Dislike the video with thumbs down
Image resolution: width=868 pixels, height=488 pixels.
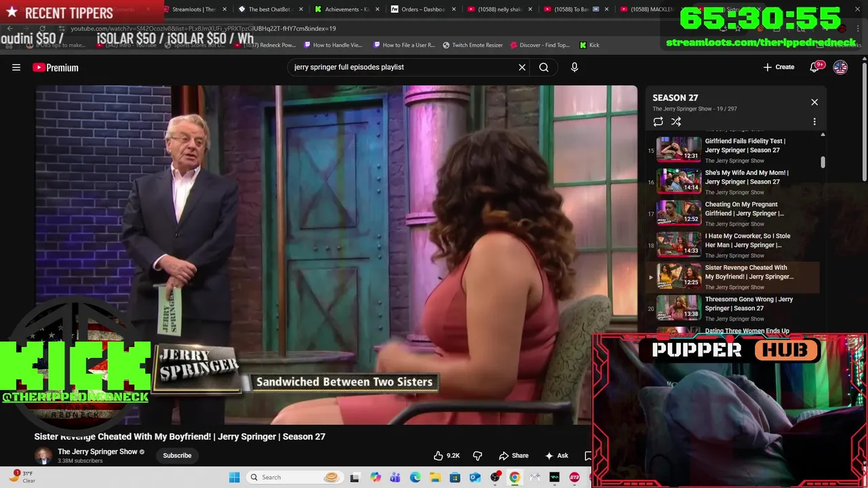coord(477,455)
